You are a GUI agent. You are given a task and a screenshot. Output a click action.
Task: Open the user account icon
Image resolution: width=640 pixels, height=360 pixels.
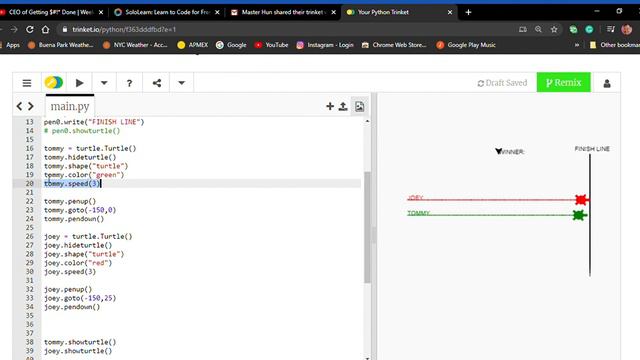tap(607, 83)
